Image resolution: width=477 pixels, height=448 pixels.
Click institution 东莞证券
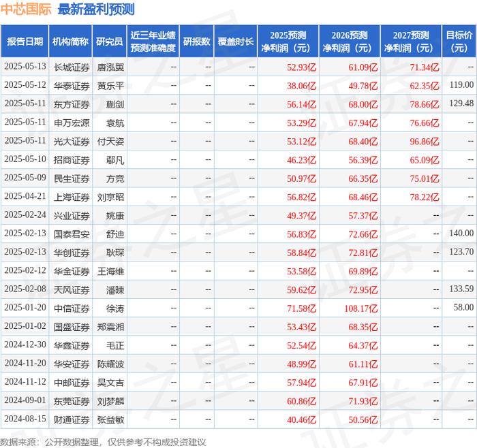72,401
